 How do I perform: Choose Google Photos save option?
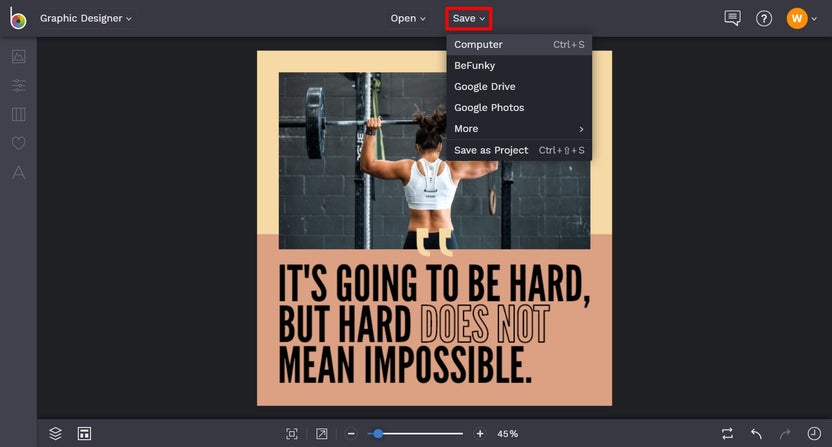[x=519, y=108]
